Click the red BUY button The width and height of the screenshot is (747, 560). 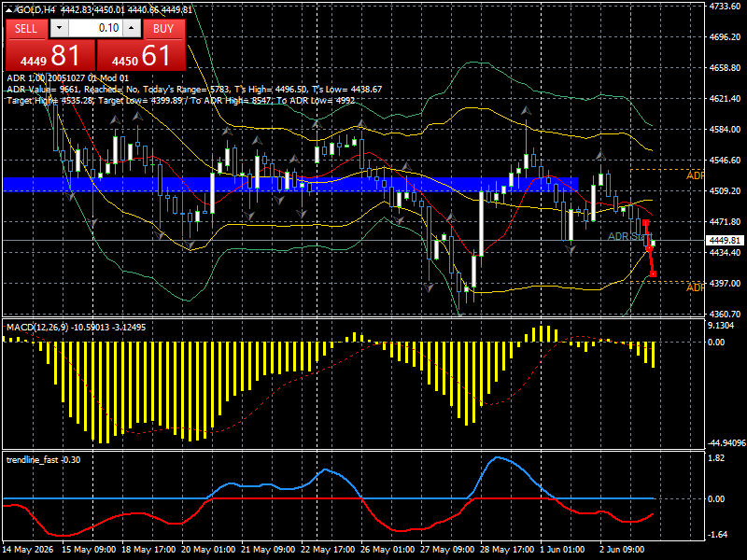pos(163,29)
